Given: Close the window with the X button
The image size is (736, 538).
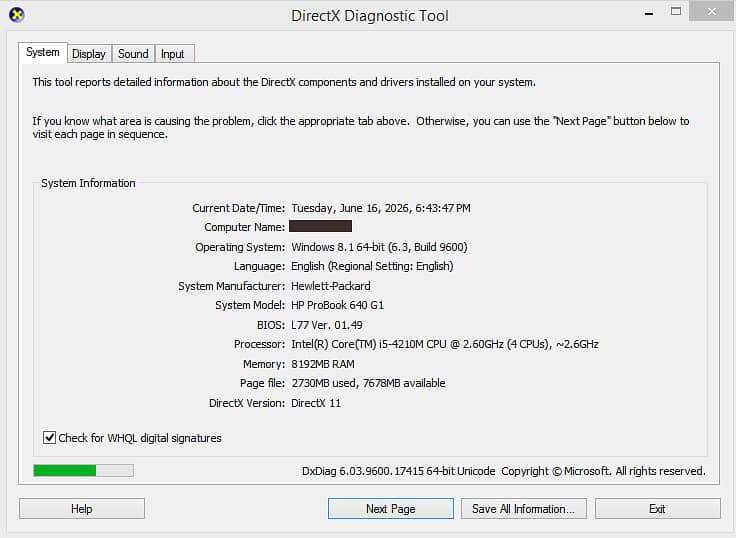Looking at the screenshot, I should (712, 12).
